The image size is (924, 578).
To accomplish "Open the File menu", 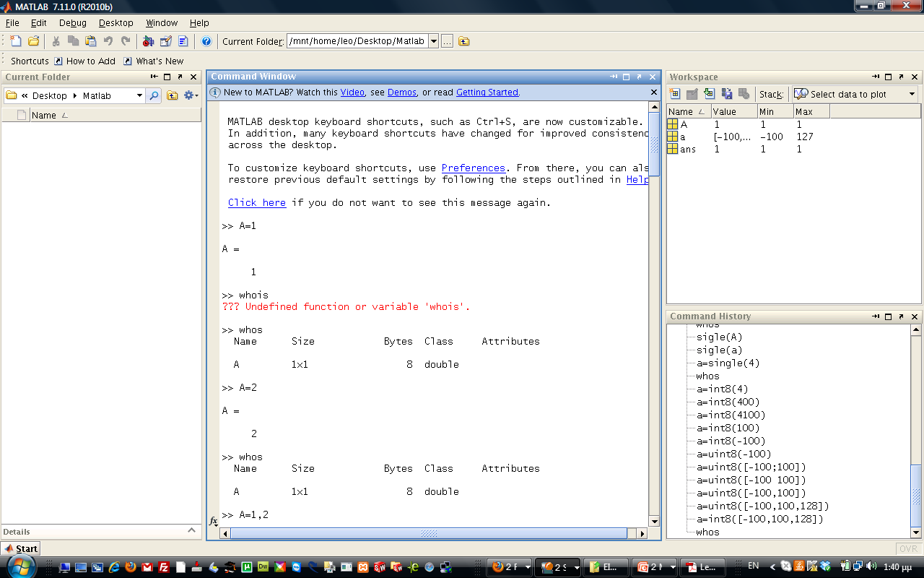I will coord(12,23).
